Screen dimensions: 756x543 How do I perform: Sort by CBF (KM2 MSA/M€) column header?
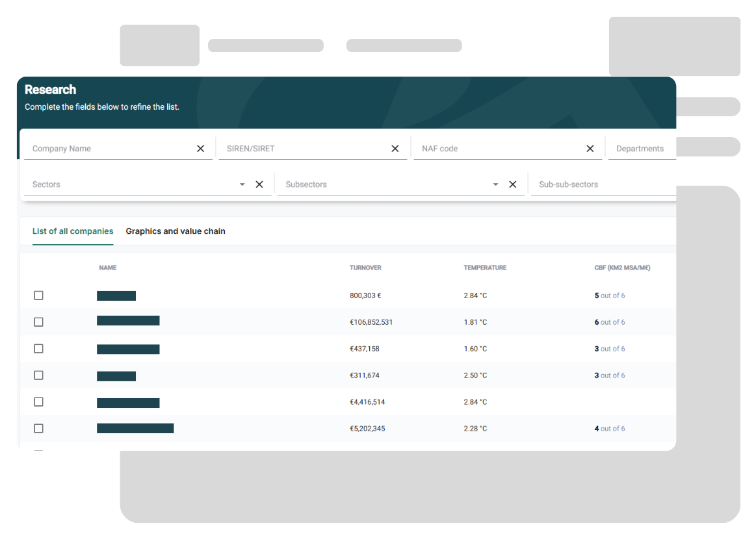623,268
